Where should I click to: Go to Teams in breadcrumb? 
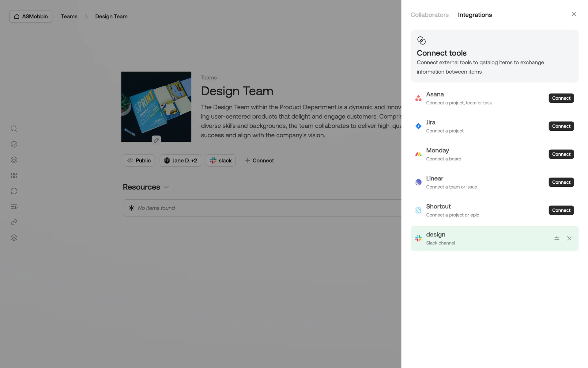click(69, 16)
